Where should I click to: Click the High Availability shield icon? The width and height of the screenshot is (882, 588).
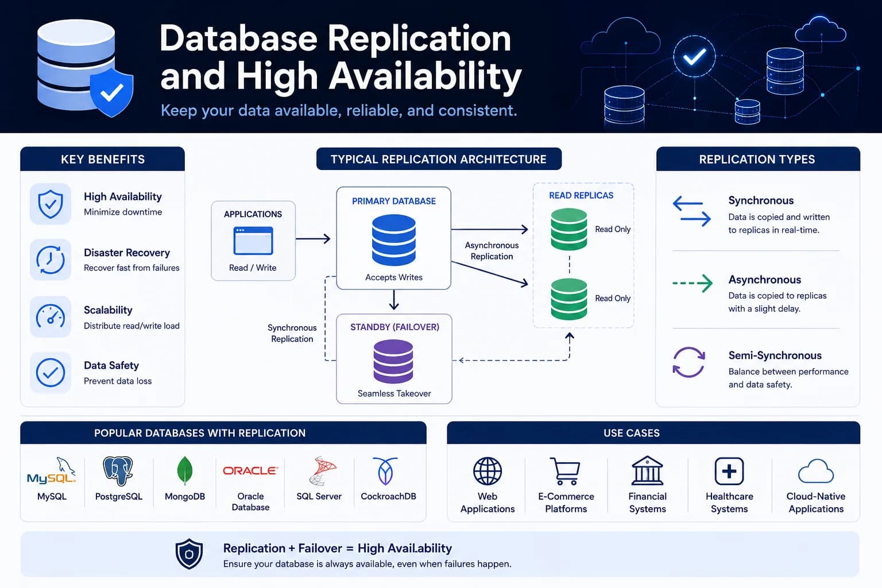(x=51, y=204)
